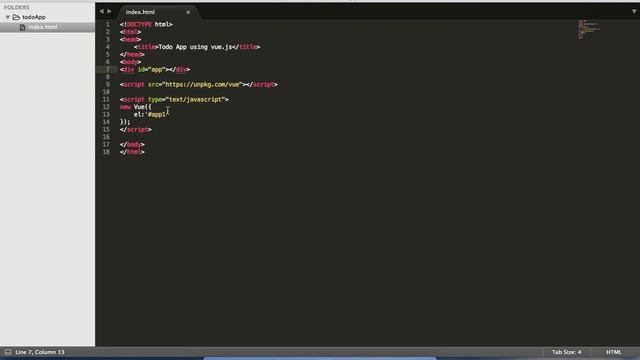
Task: Select the todoApp folder name in sidebar
Action: (x=34, y=17)
